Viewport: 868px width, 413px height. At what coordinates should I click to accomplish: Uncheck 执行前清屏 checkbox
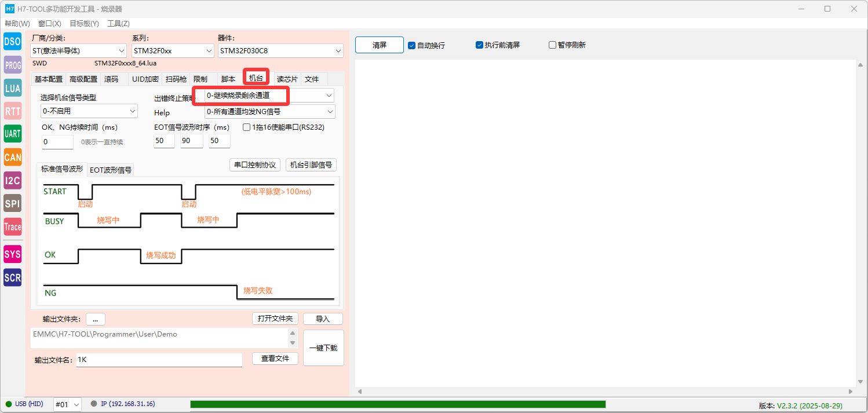[498, 45]
